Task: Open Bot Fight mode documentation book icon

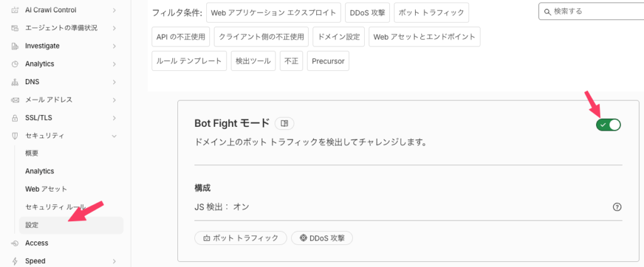Action: (x=284, y=123)
